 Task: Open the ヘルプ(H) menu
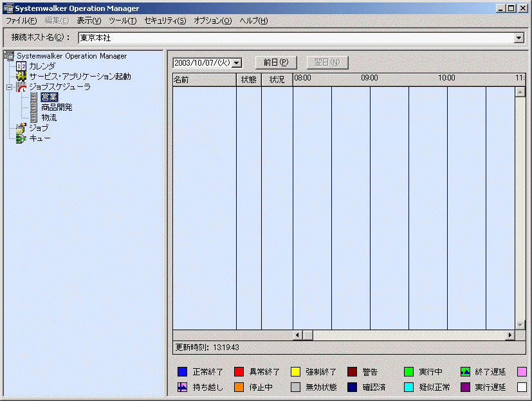pos(254,21)
